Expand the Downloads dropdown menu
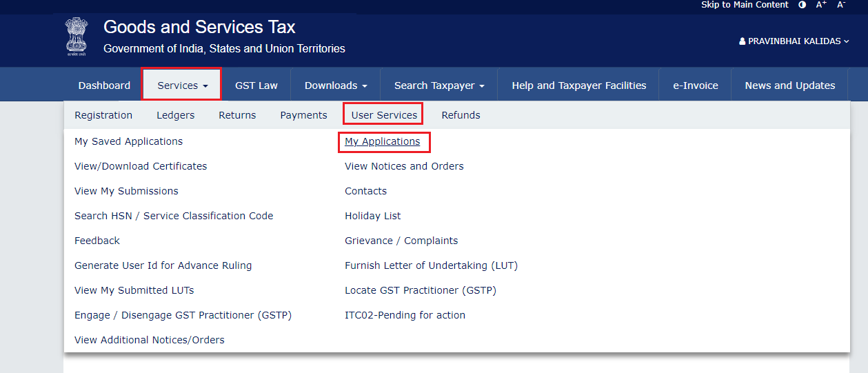The height and width of the screenshot is (373, 868). click(x=336, y=85)
